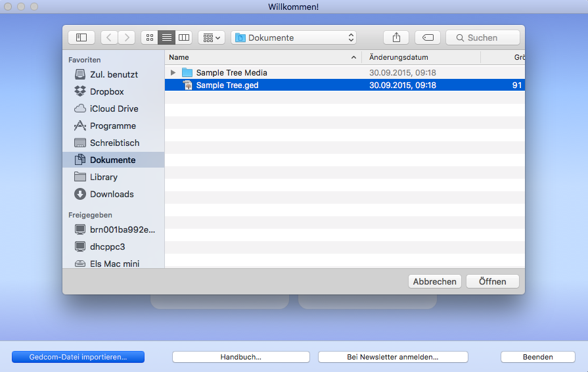Click the Zul. benutzt sidebar icon
This screenshot has width=588, height=372.
[x=80, y=74]
